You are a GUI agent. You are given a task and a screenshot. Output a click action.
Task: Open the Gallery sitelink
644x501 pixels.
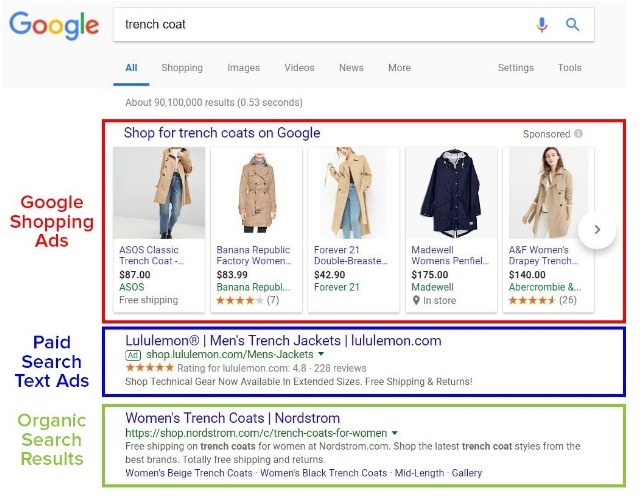coord(467,473)
